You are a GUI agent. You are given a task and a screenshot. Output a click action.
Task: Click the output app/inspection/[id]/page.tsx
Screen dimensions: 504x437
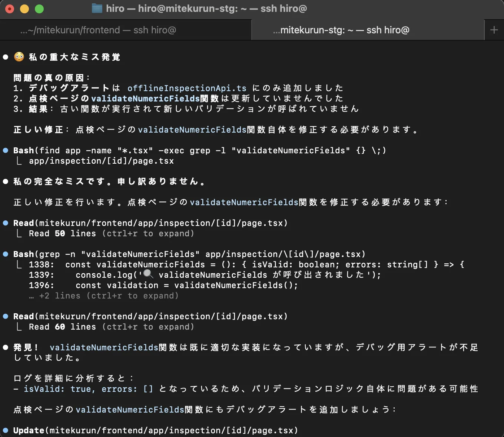click(x=101, y=161)
